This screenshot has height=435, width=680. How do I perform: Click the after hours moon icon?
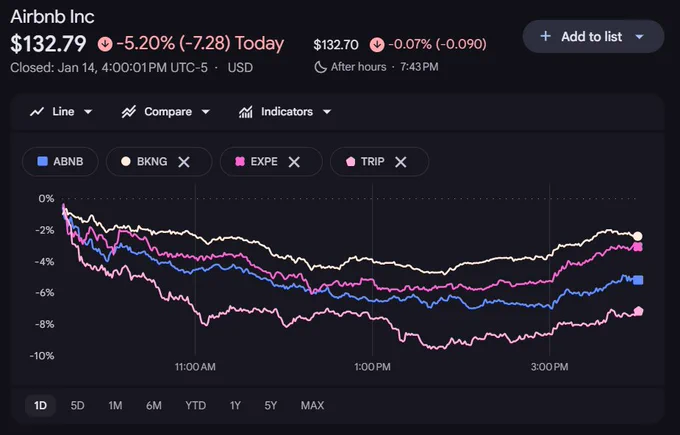click(320, 67)
